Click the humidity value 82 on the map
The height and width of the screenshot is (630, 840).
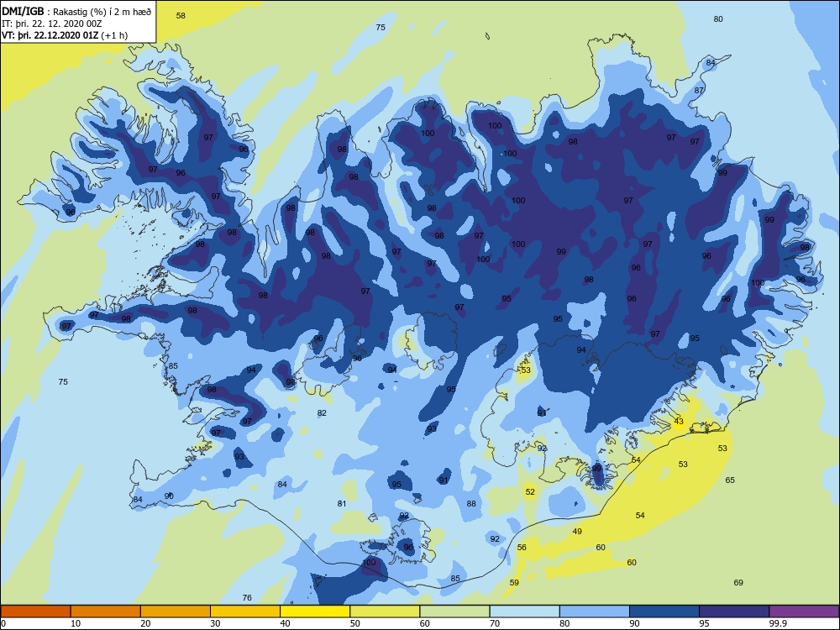[x=322, y=413]
